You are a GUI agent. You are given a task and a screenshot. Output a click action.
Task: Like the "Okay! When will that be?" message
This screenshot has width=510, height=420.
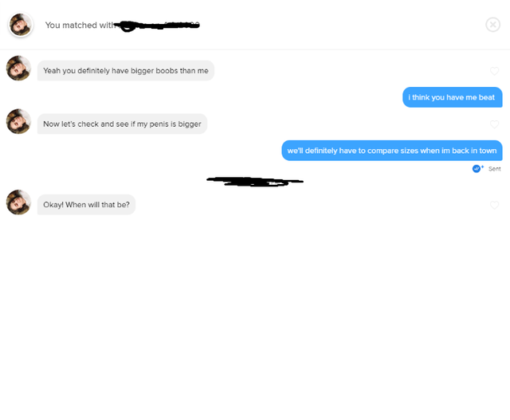[494, 205]
